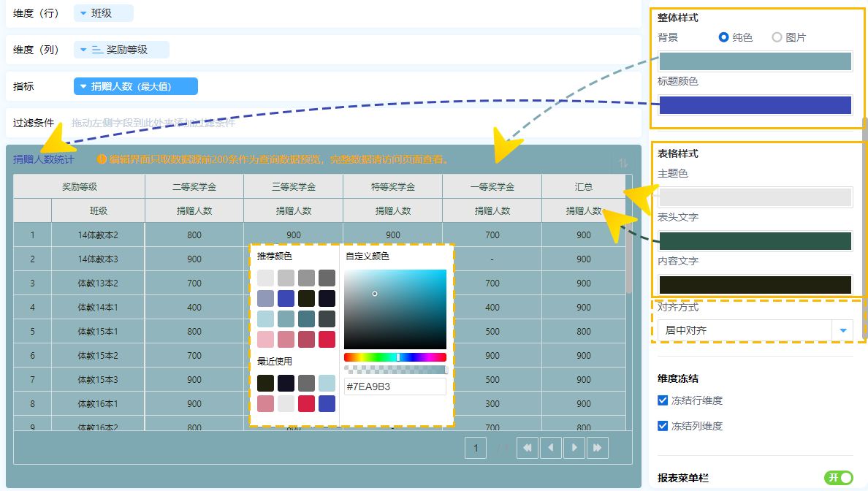Image resolution: width=868 pixels, height=491 pixels.
Task: Turn off the 报表菜单栏 switch
Action: 839,478
